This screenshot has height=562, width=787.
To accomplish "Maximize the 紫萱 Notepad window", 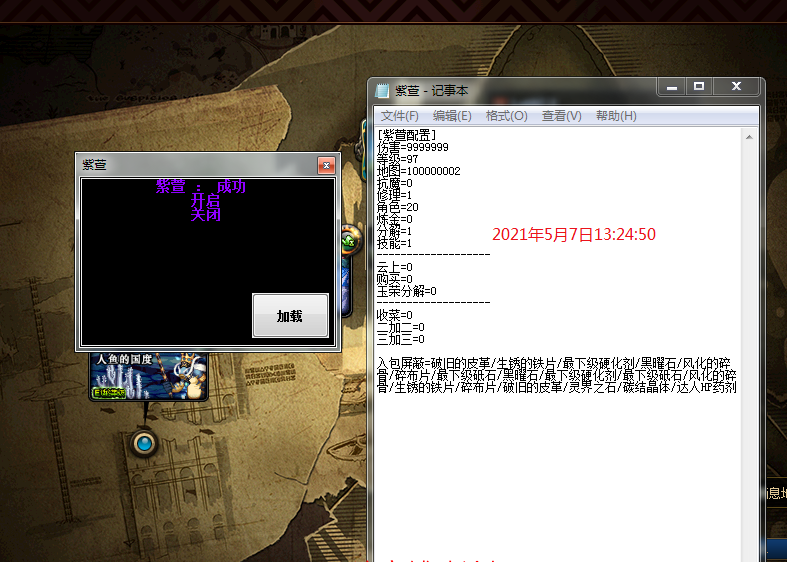I will pos(699,87).
